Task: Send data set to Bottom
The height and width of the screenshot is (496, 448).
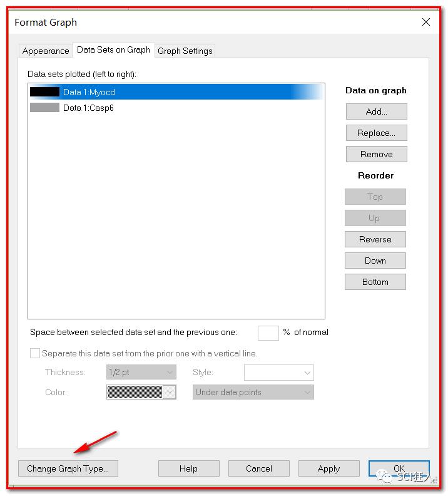Action: 375,282
